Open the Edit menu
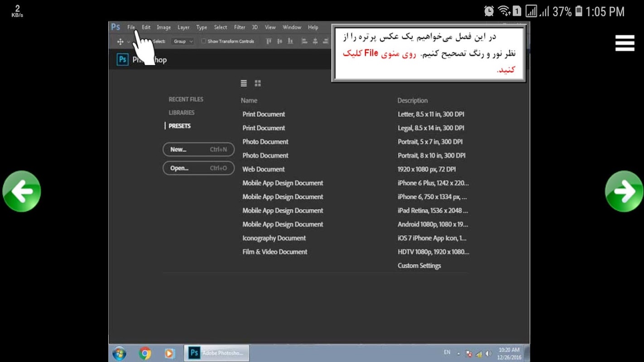Image resolution: width=644 pixels, height=362 pixels. [x=146, y=27]
